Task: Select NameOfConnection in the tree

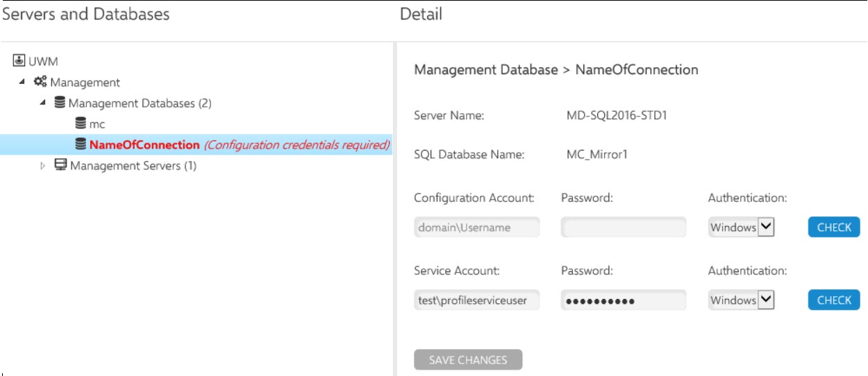Action: click(x=144, y=145)
